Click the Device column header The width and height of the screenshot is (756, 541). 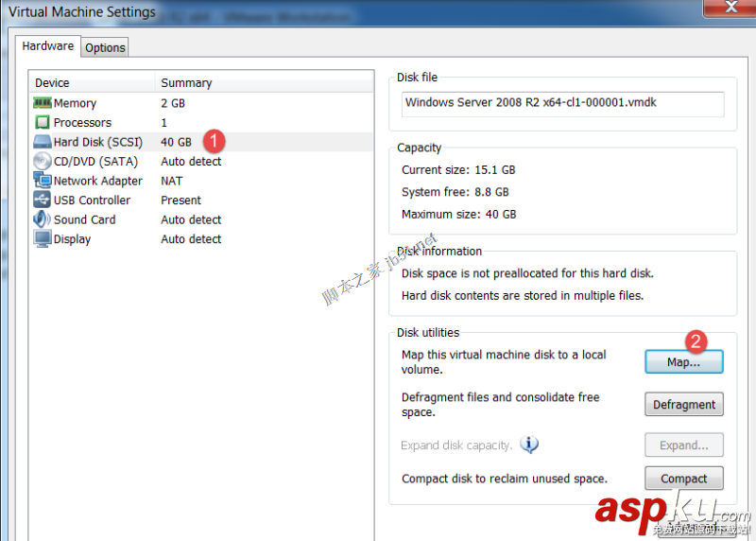tap(92, 82)
